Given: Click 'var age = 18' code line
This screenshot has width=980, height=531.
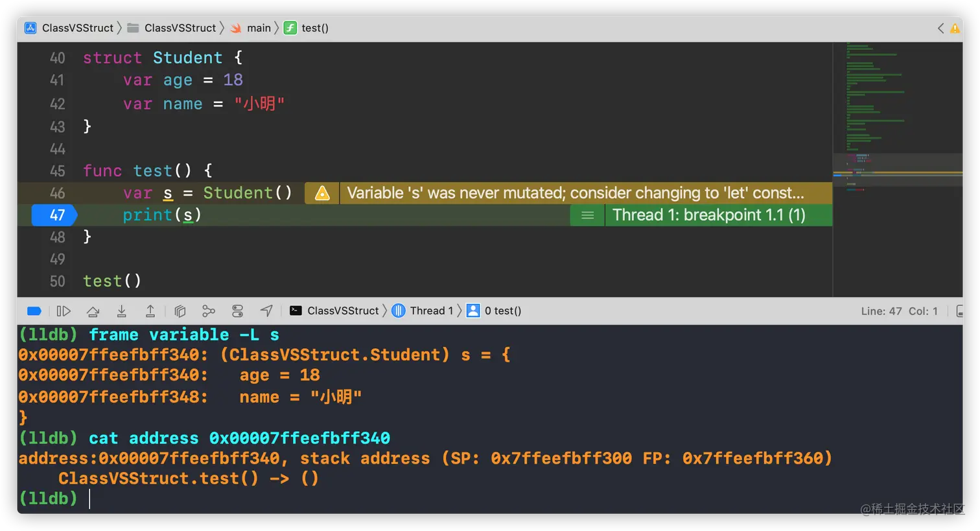Looking at the screenshot, I should point(183,80).
